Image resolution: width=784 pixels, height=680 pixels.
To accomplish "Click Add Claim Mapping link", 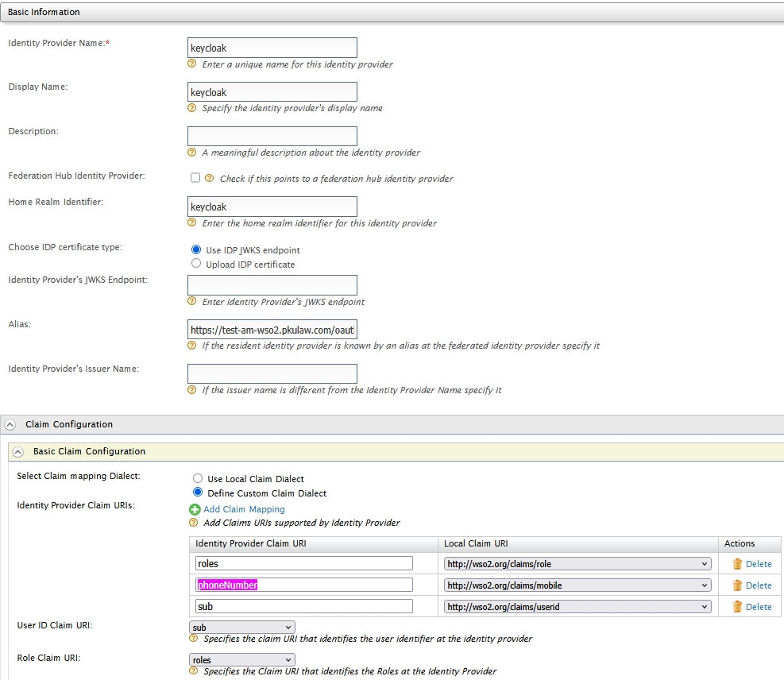I will click(244, 509).
